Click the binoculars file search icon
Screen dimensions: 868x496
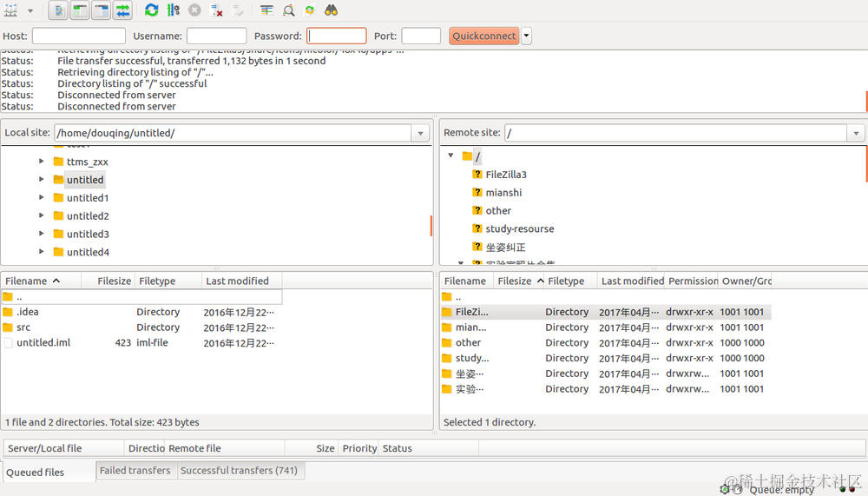point(331,10)
